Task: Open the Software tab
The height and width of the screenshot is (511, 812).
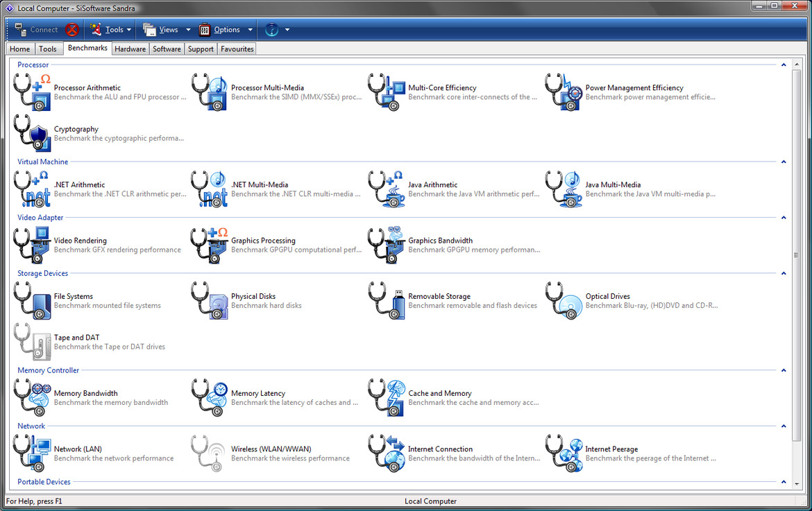Action: tap(167, 49)
